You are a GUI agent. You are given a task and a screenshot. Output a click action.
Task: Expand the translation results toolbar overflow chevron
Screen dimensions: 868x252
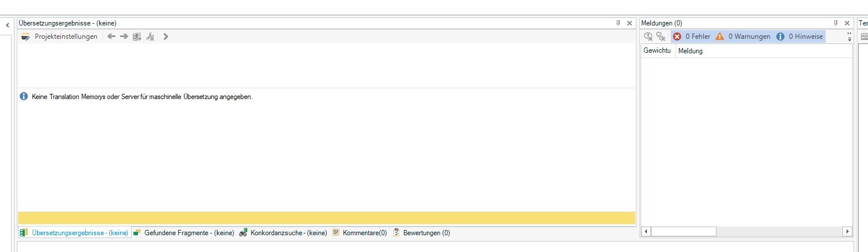(166, 36)
